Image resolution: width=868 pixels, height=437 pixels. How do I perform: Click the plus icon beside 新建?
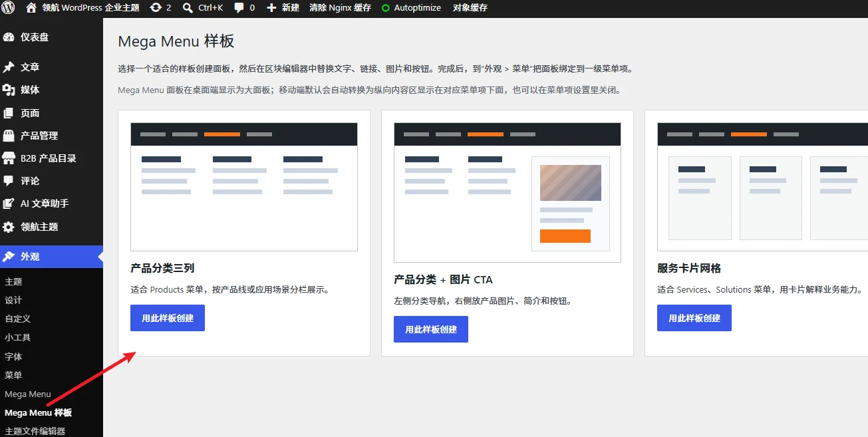click(271, 8)
